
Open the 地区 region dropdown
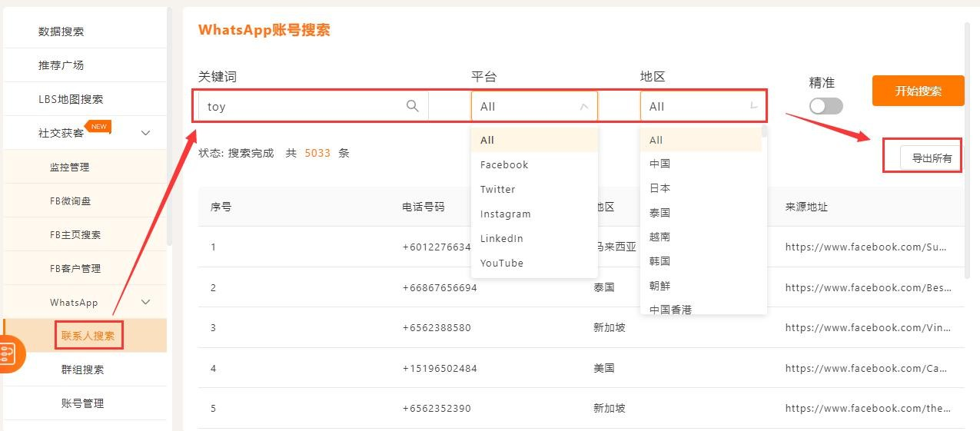702,106
